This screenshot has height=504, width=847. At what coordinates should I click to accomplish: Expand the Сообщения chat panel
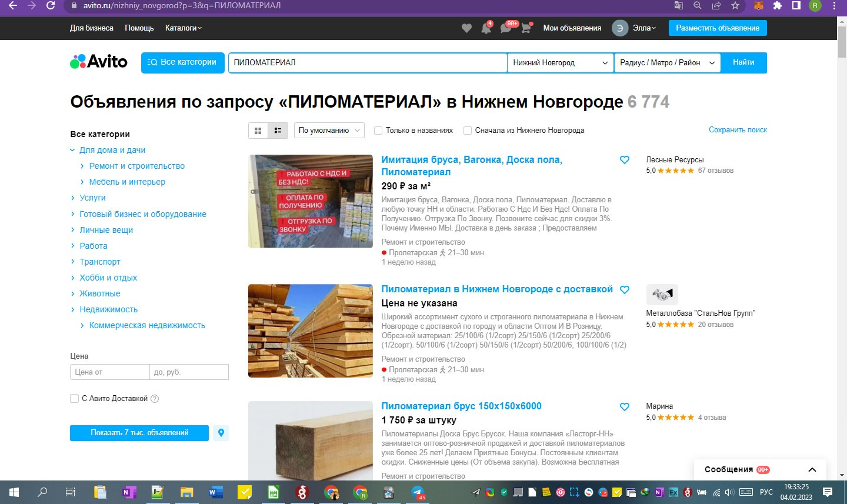tap(812, 470)
